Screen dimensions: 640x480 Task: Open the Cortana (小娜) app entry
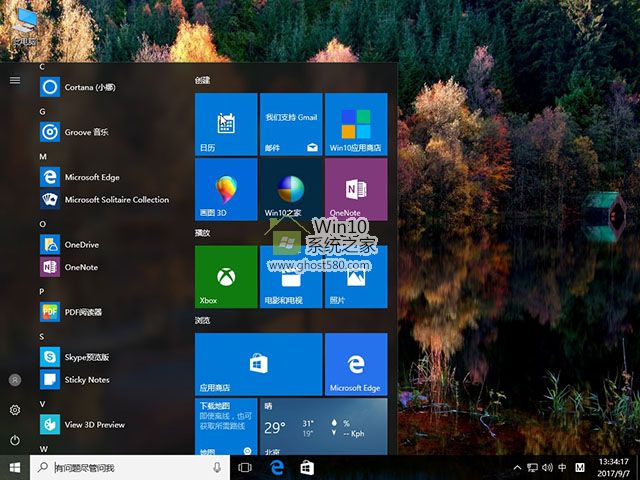[110, 87]
